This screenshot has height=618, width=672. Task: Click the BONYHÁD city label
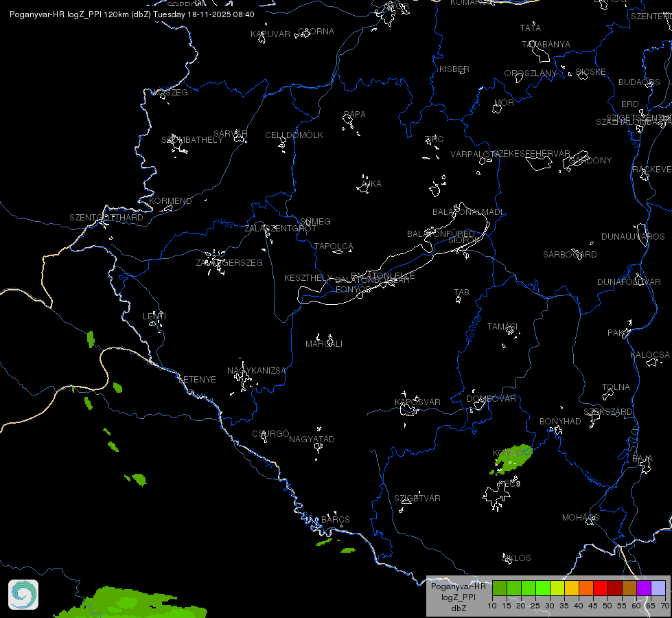click(x=560, y=421)
